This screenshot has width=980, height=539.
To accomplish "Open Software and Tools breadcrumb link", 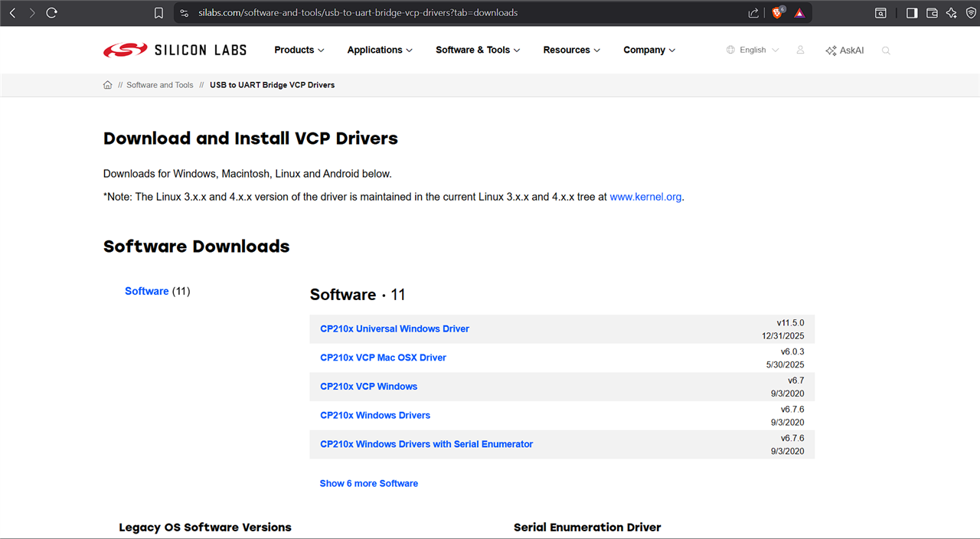I will pos(160,85).
